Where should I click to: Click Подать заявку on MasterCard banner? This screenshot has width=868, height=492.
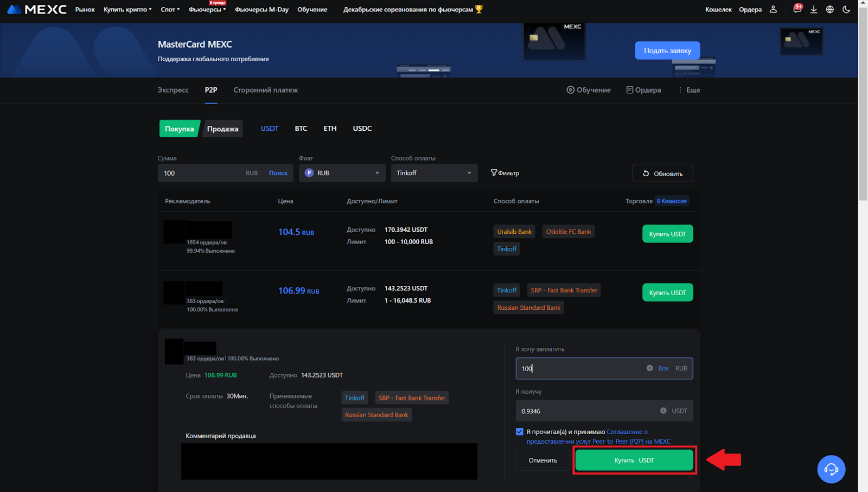click(x=667, y=50)
